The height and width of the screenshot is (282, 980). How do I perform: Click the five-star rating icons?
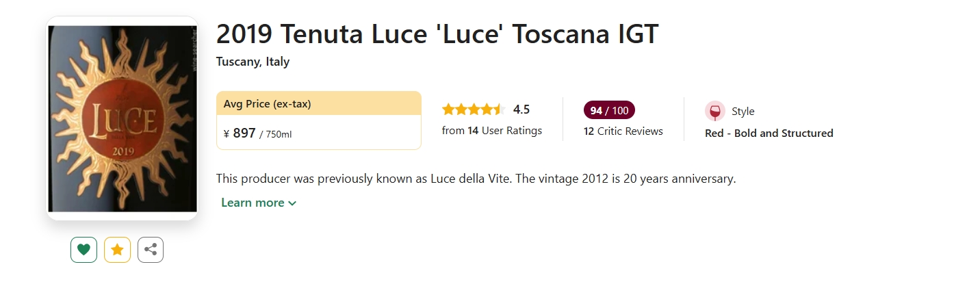click(473, 110)
